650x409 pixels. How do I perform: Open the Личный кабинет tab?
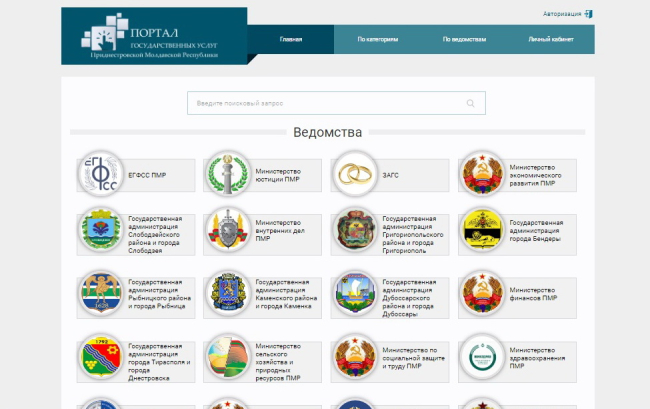551,40
